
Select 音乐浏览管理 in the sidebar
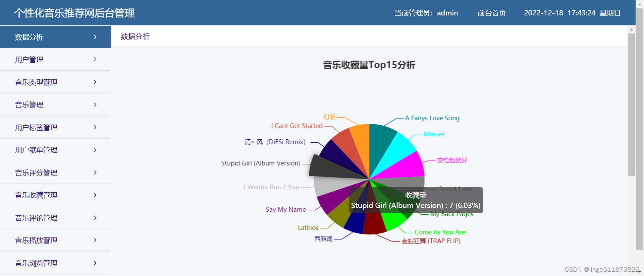pos(55,263)
